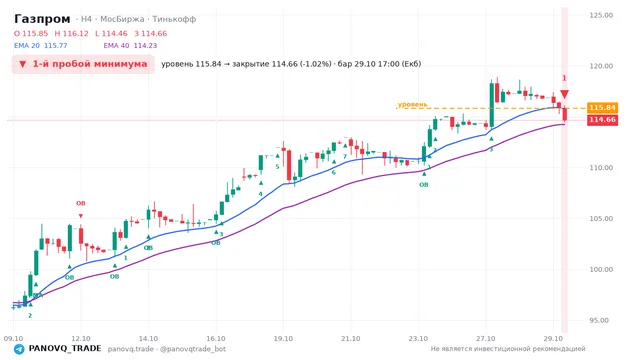The image size is (640, 360).
Task: Click the Telegram logo icon
Action: [x=19, y=349]
